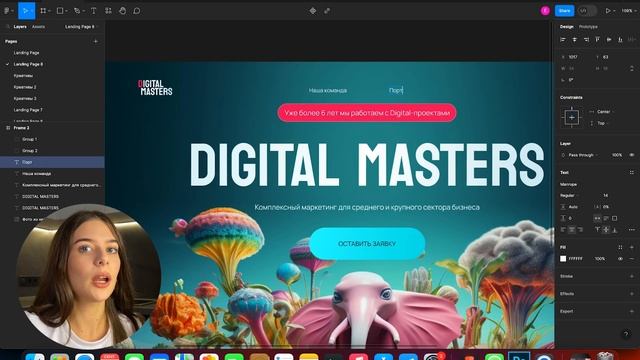The width and height of the screenshot is (640, 360).
Task: Select the Text tool
Action: click(93, 11)
